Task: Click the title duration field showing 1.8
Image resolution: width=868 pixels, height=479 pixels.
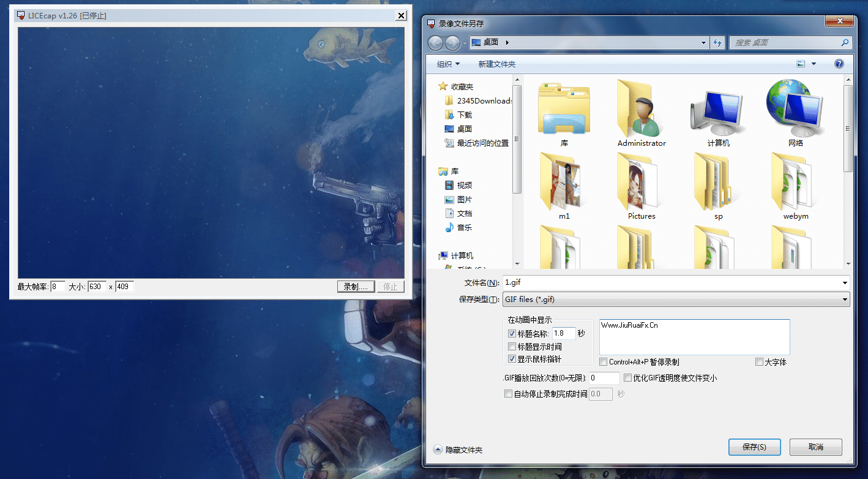Action: 564,333
